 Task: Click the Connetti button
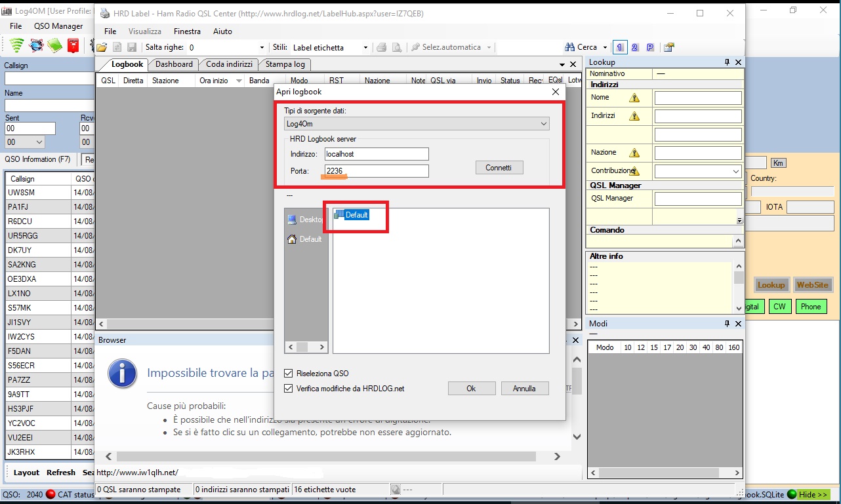(499, 168)
